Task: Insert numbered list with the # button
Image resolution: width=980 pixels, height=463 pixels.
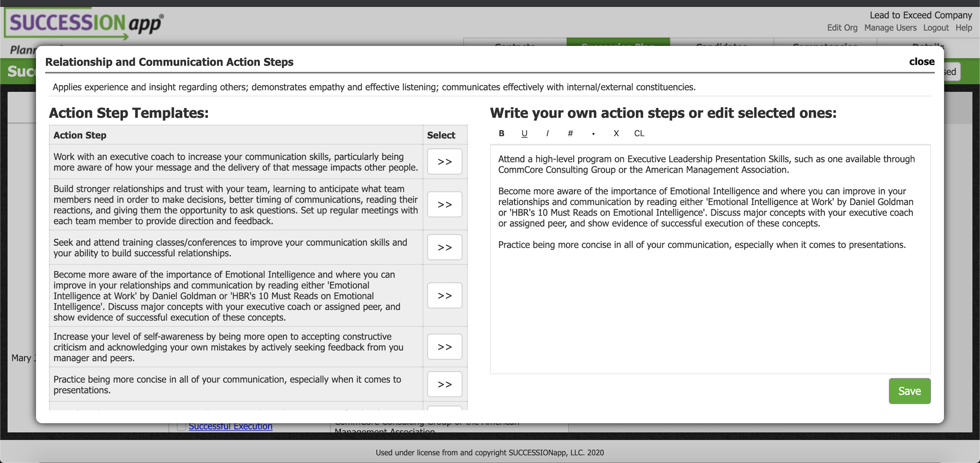Action: (x=570, y=133)
